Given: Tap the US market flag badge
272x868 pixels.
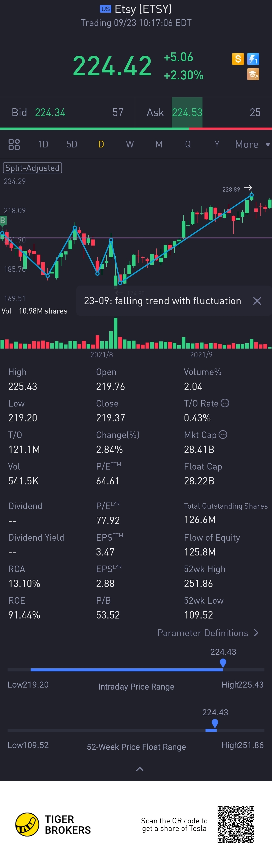Looking at the screenshot, I should (105, 9).
